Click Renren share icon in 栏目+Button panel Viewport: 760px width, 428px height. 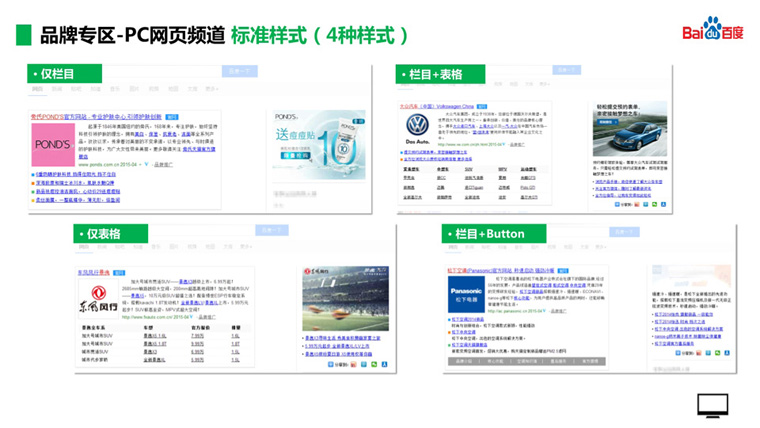(x=727, y=353)
